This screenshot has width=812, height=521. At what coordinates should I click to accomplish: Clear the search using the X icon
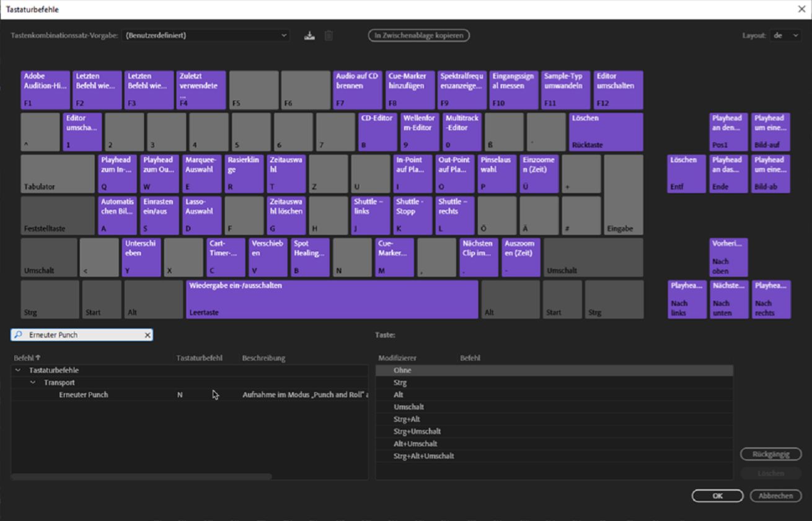pos(148,335)
